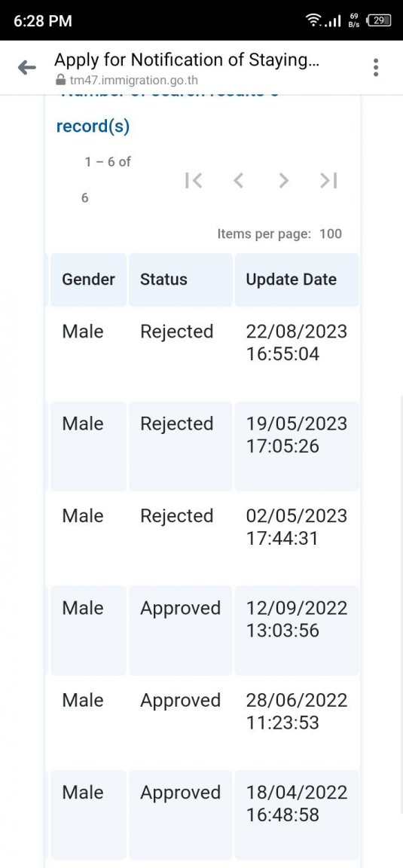Open the three-dot overflow menu
The width and height of the screenshot is (403, 868).
click(x=376, y=68)
